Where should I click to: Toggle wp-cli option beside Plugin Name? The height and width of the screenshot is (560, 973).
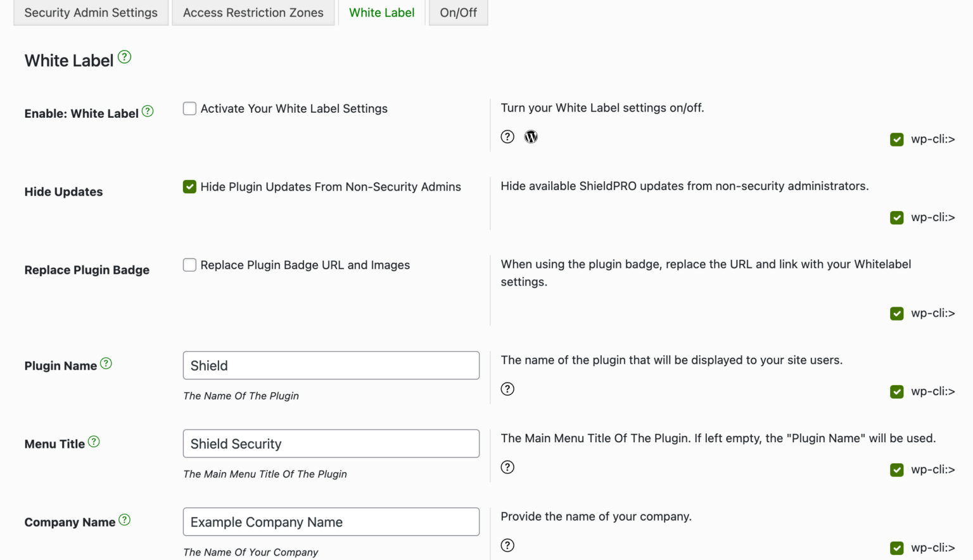pyautogui.click(x=897, y=391)
